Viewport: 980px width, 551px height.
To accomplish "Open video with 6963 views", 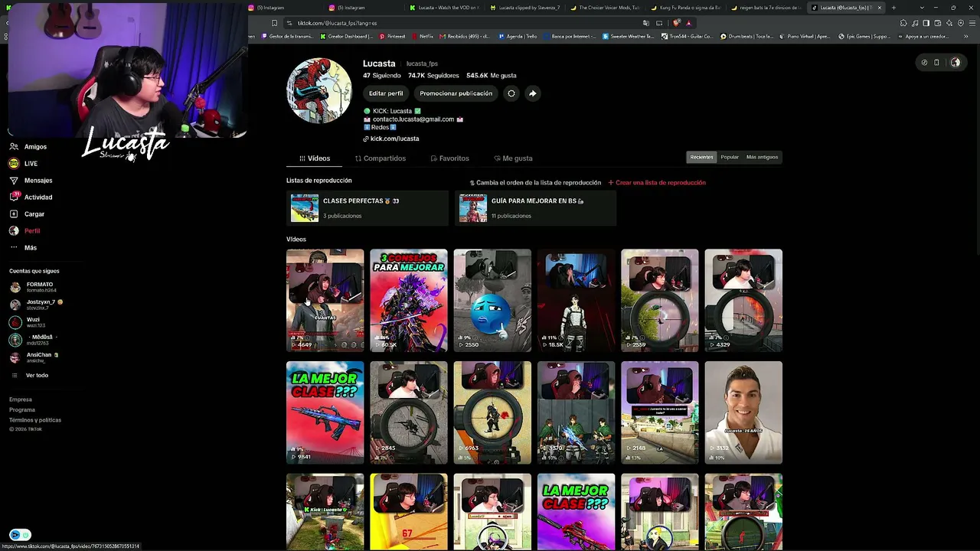I will tap(492, 412).
